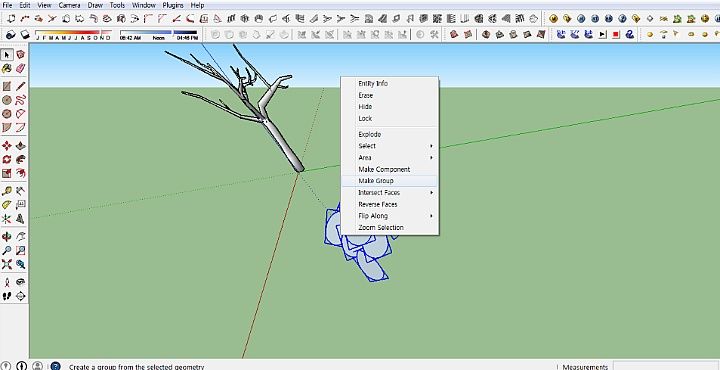Select the Freehand squiggle tool
Viewport: 720px width, 370px height.
click(x=21, y=100)
